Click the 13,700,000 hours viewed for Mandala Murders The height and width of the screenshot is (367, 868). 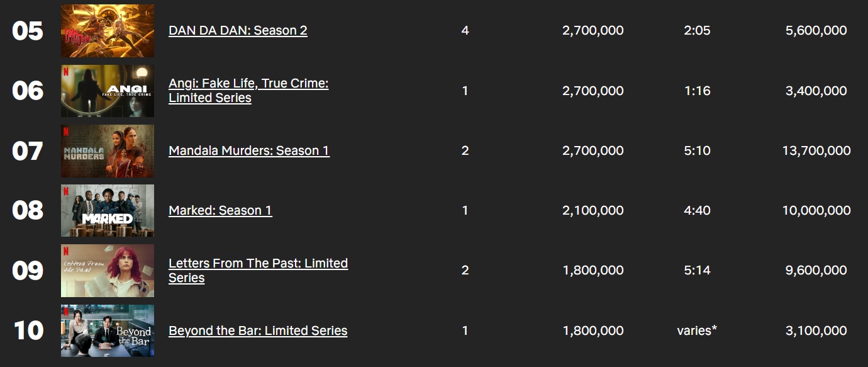click(816, 150)
